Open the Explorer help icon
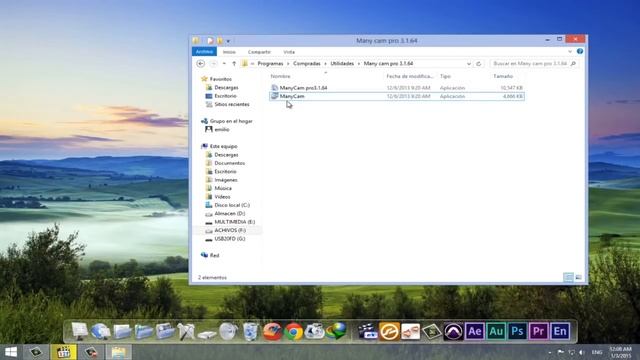The image size is (640, 360). coord(580,51)
